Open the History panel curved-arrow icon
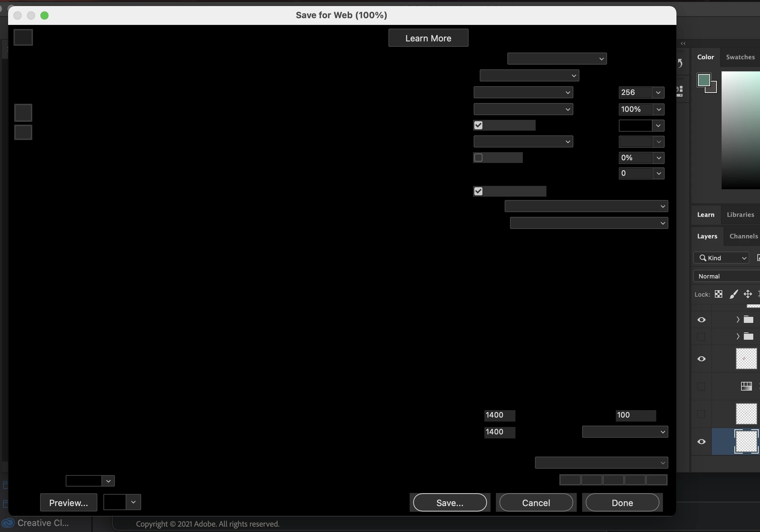The height and width of the screenshot is (532, 760). [680, 63]
